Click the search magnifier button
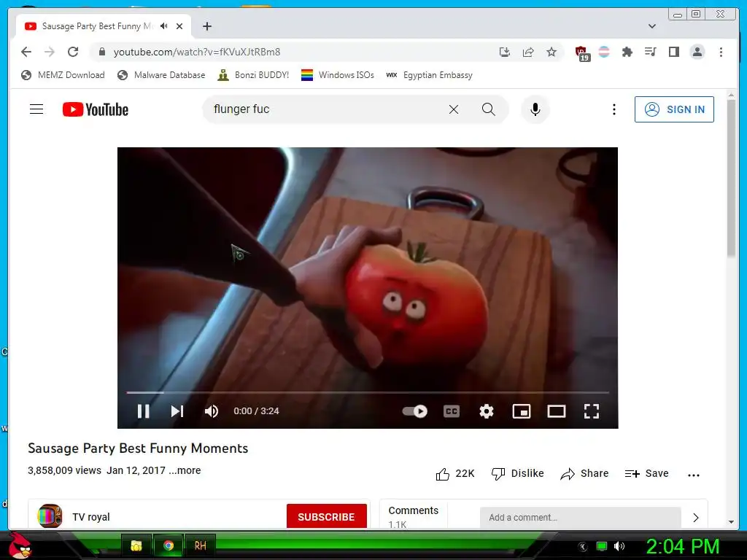This screenshot has width=747, height=560. tap(488, 109)
